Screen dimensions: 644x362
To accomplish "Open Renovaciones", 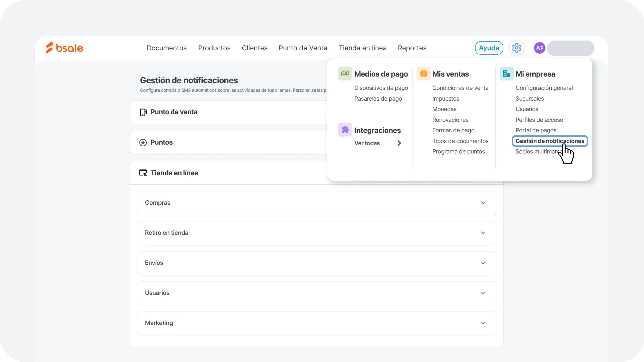I will click(450, 120).
